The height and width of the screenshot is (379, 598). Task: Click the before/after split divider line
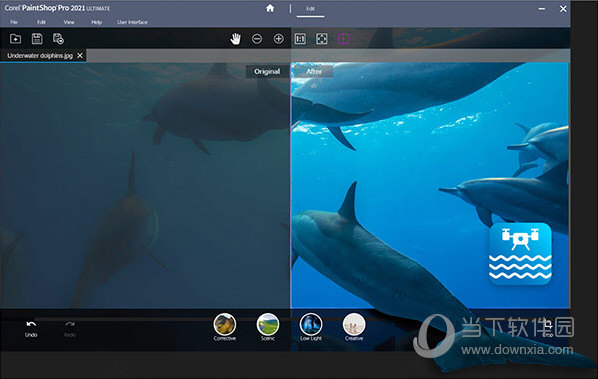[x=291, y=185]
